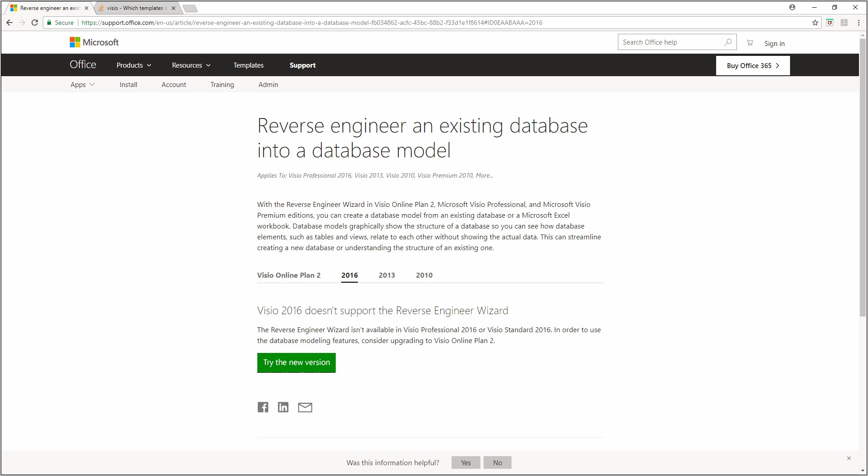Click the Chrome profile avatar icon
Image resolution: width=868 pixels, height=476 pixels.
pyautogui.click(x=792, y=7)
